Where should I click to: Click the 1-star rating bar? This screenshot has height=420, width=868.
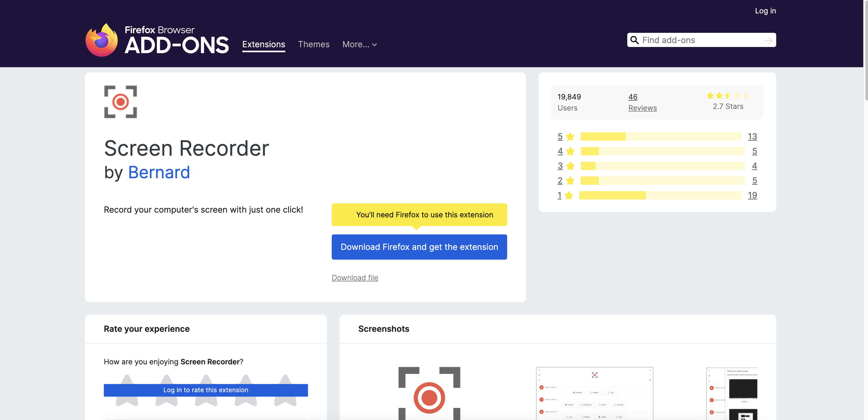click(x=660, y=195)
